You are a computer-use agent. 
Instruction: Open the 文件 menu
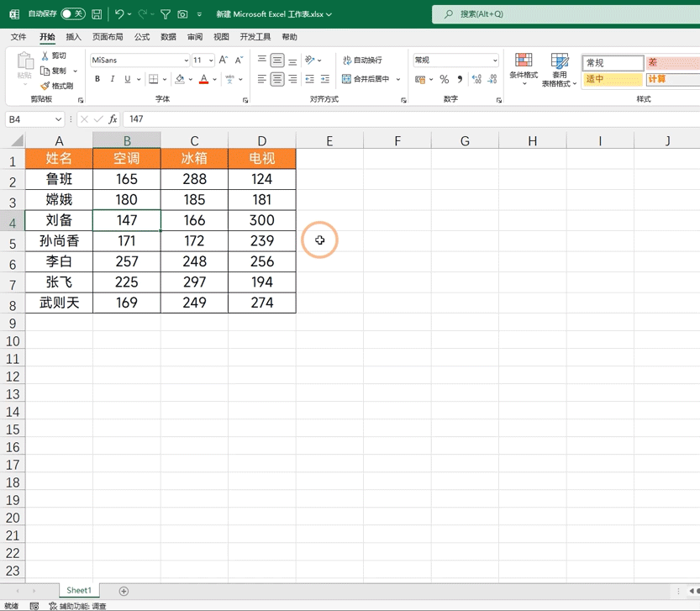[x=18, y=37]
